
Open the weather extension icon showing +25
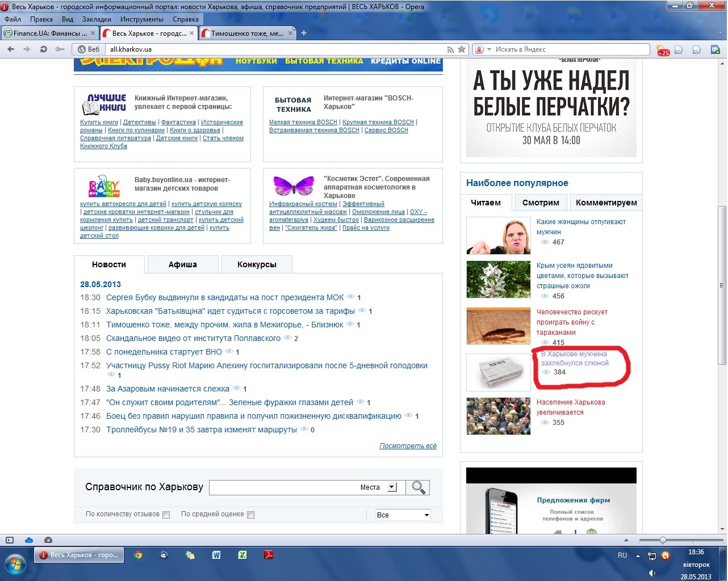click(663, 50)
